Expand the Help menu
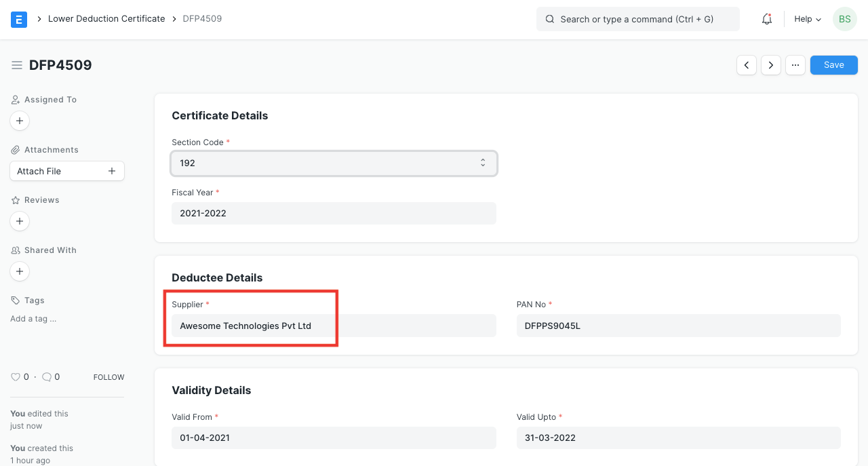Screen dimensions: 868x466 (x=807, y=19)
